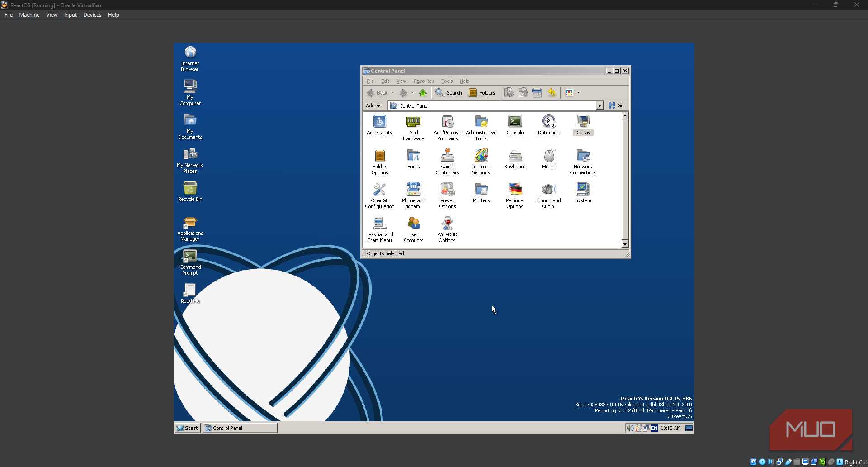
Task: Select the Internet Browser desktop icon
Action: point(190,59)
